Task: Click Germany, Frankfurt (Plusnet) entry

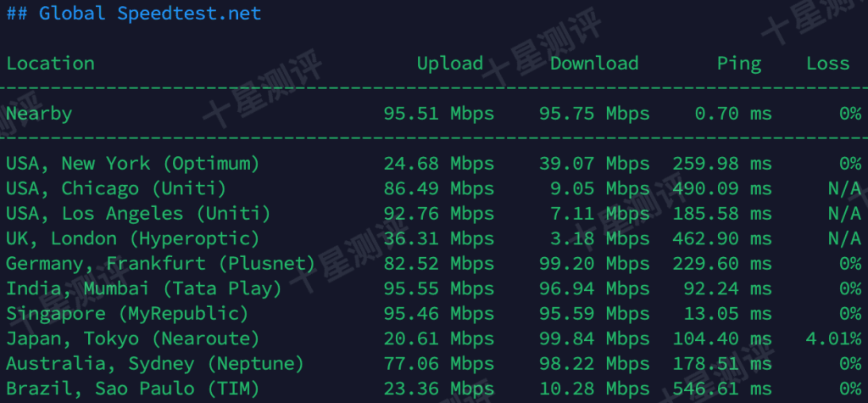Action: (160, 264)
